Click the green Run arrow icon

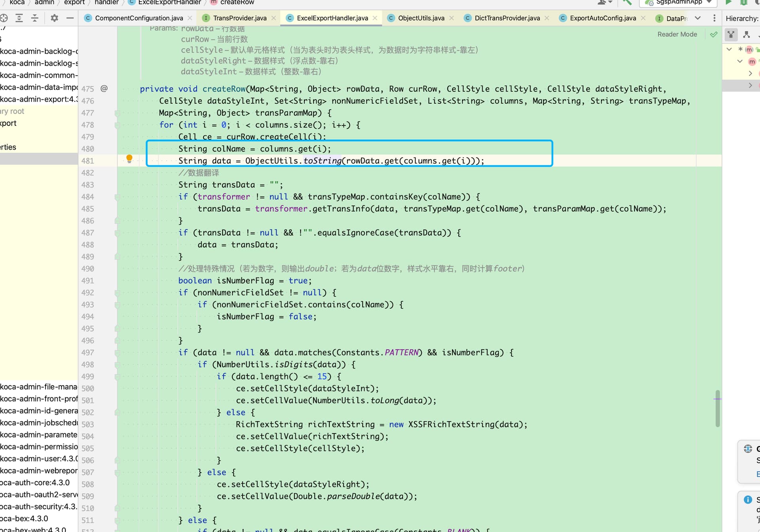click(x=728, y=2)
